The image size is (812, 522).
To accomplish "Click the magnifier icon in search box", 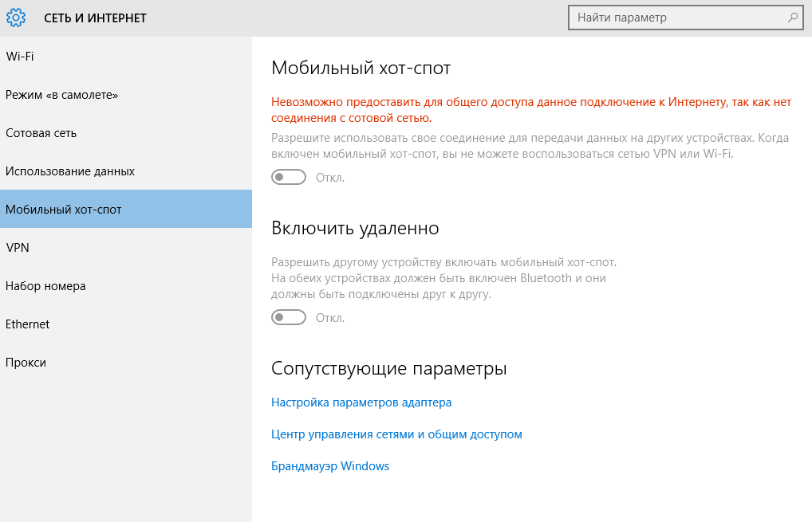I will pos(792,18).
